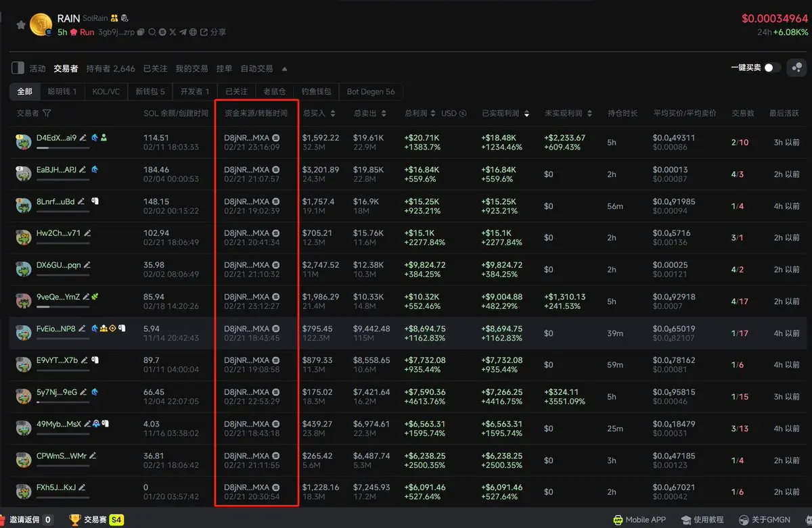Open the X (Twitter) link for RAIN
This screenshot has width=812, height=528.
tap(173, 32)
